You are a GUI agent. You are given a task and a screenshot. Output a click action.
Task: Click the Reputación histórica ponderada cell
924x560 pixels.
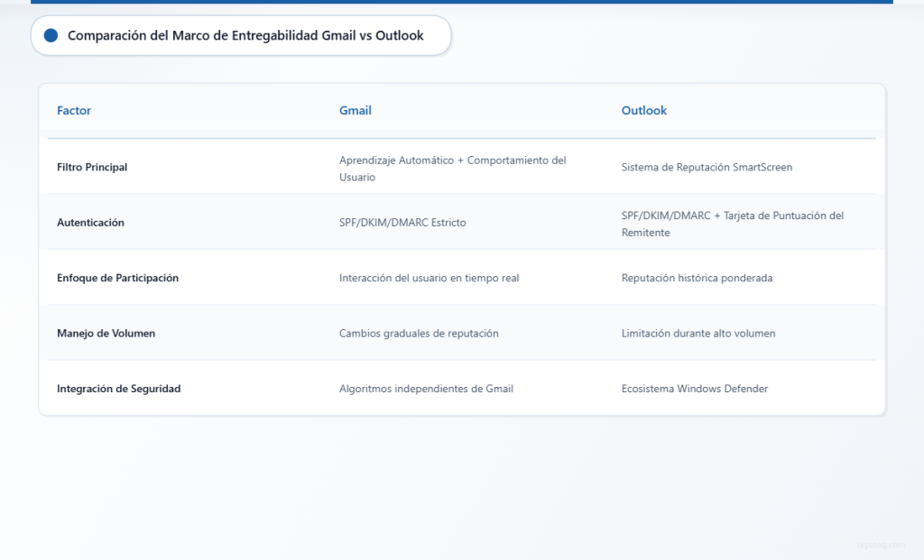pyautogui.click(x=697, y=278)
